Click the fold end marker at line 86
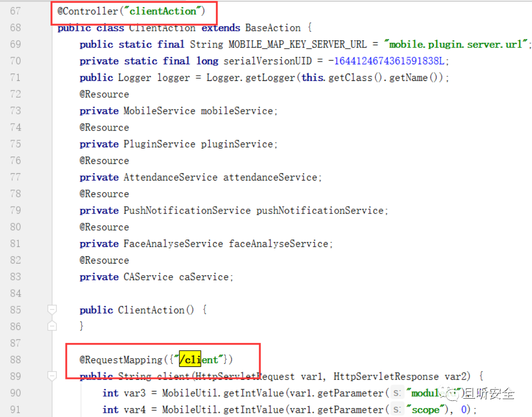Screen dimensions: 532x417 tap(52, 326)
